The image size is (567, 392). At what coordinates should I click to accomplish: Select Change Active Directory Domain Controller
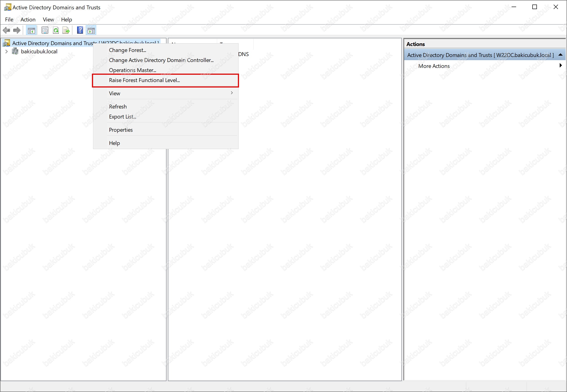166,60
